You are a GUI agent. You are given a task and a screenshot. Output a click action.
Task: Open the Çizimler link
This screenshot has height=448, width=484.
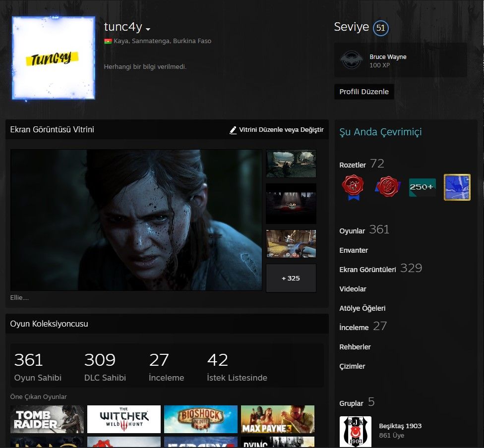352,366
